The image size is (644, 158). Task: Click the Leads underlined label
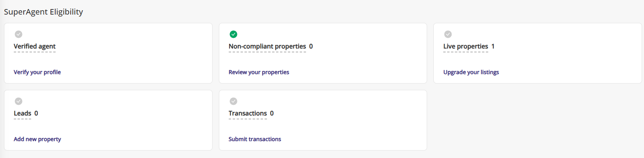click(22, 113)
